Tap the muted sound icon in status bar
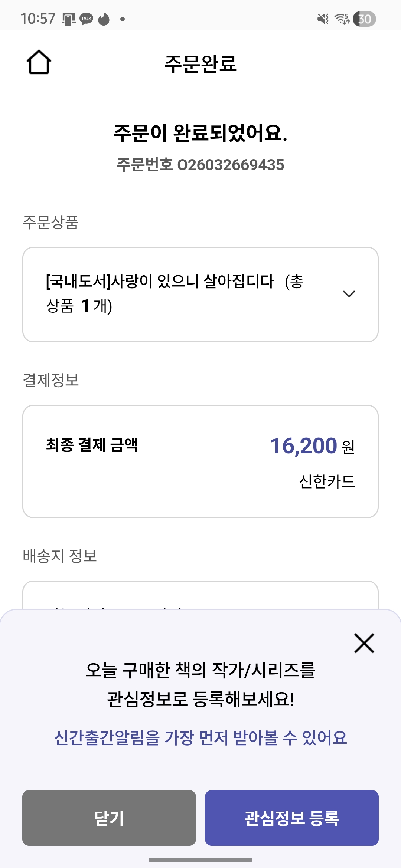The width and height of the screenshot is (401, 868). click(323, 19)
